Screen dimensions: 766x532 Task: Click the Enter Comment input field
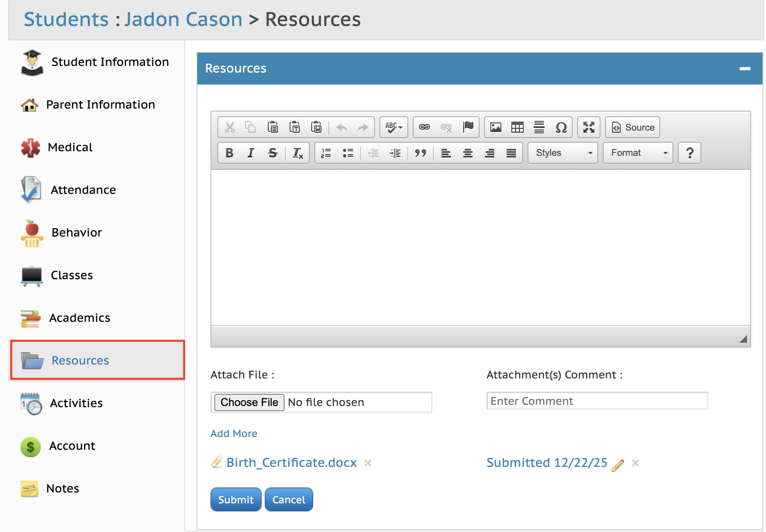597,401
